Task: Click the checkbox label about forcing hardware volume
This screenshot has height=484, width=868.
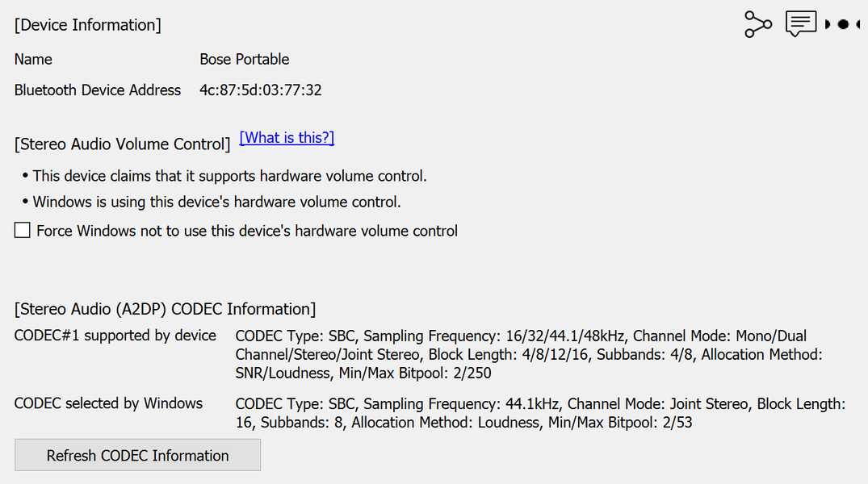Action: 247,232
